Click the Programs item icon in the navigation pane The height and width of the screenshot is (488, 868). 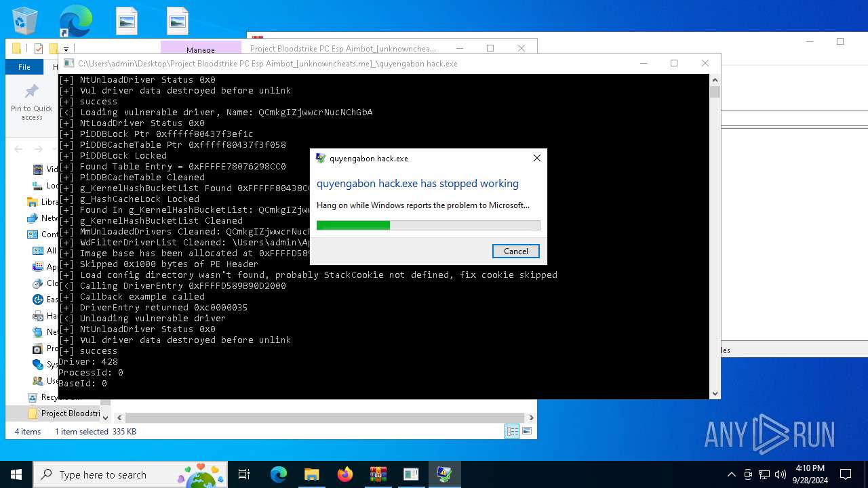tap(38, 348)
